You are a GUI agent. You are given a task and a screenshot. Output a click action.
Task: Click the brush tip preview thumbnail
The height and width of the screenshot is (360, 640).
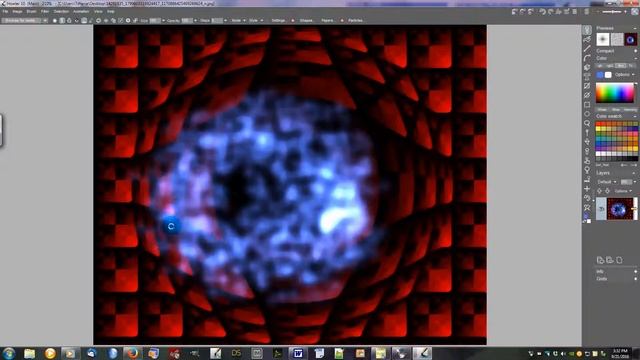point(603,39)
